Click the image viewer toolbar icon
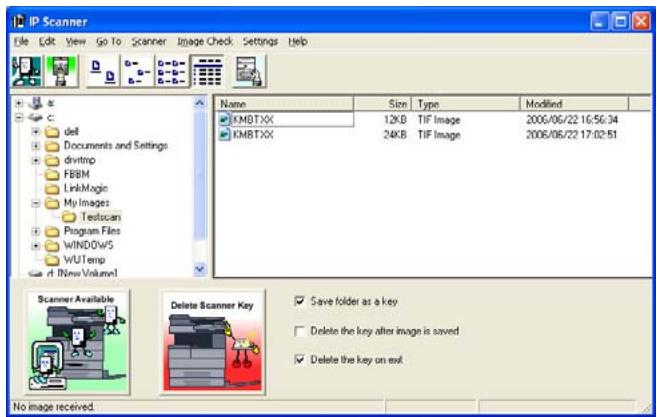The height and width of the screenshot is (417, 657). click(x=249, y=72)
